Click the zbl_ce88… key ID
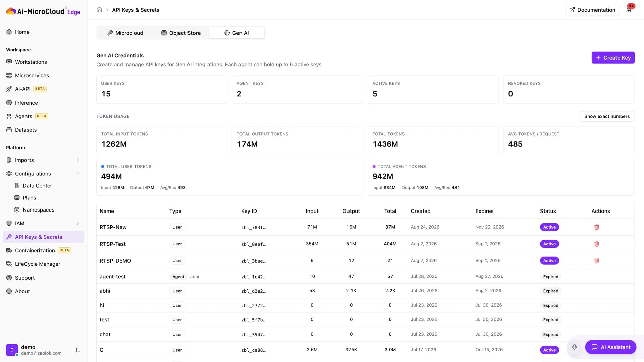This screenshot has width=644, height=362. click(x=253, y=350)
